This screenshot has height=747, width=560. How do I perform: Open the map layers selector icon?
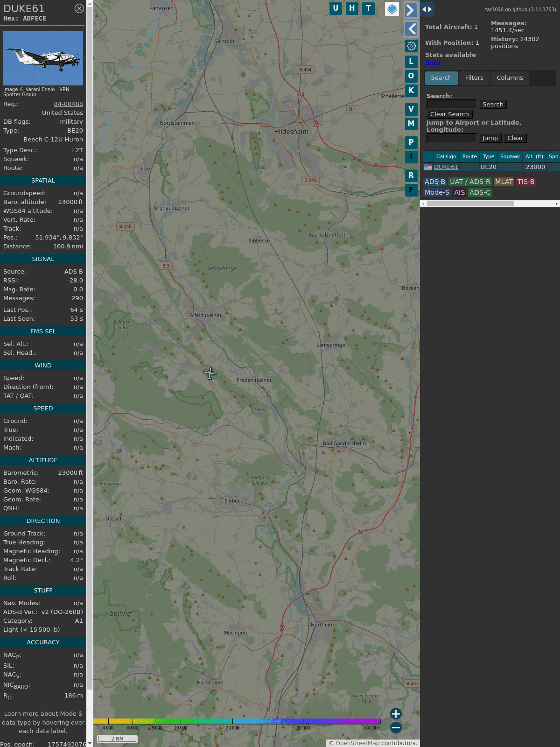[x=392, y=8]
